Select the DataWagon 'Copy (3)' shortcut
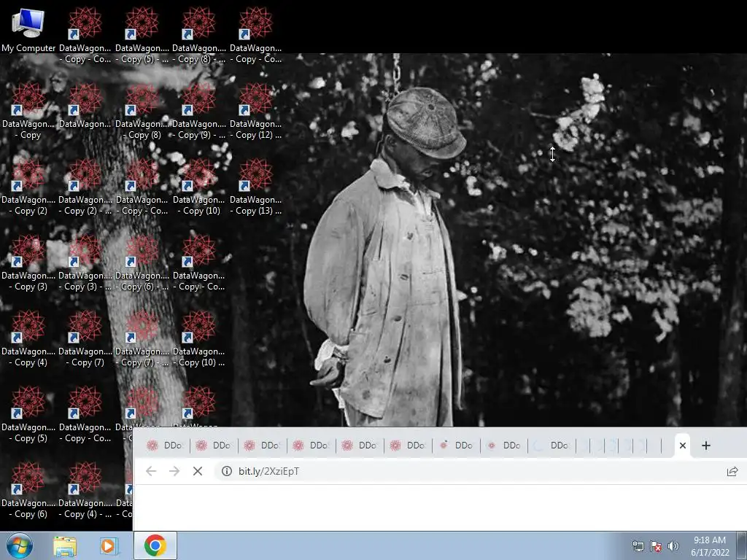Screen dimensions: 747x560 tap(28, 263)
